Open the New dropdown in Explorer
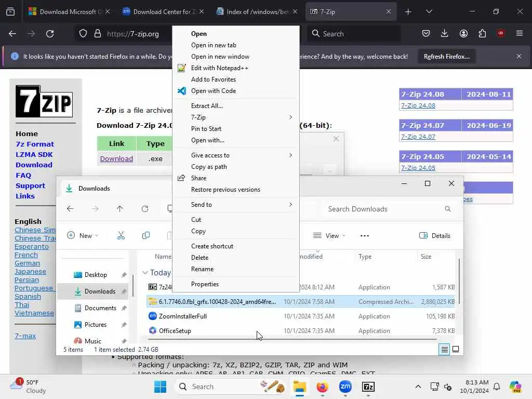The width and height of the screenshot is (532, 399). click(x=83, y=235)
